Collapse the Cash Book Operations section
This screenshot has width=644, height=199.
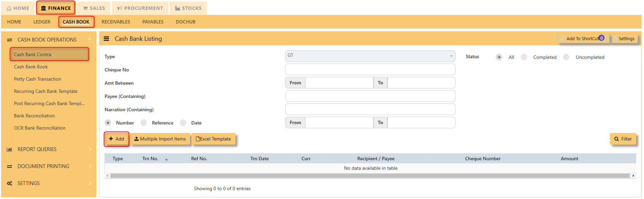tap(90, 39)
